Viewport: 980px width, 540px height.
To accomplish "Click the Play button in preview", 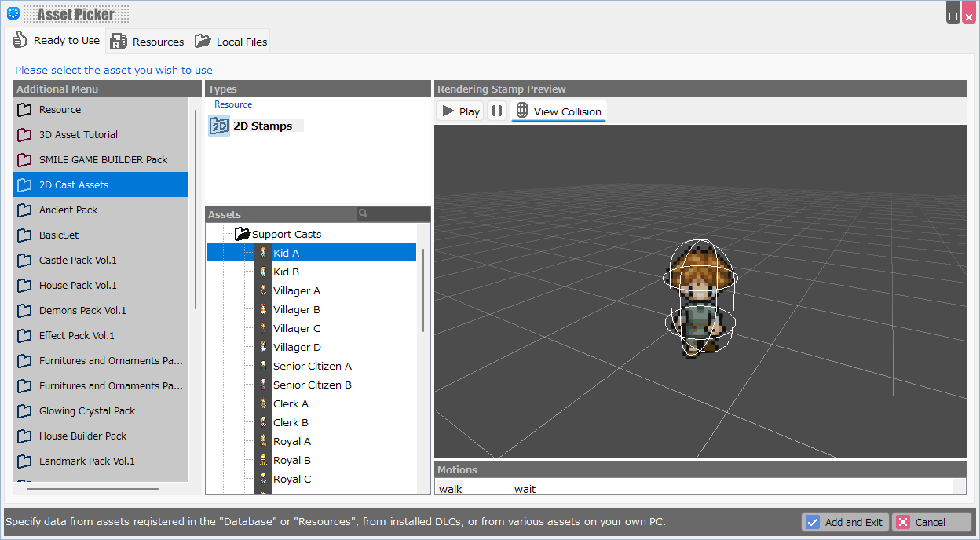I will 460,111.
